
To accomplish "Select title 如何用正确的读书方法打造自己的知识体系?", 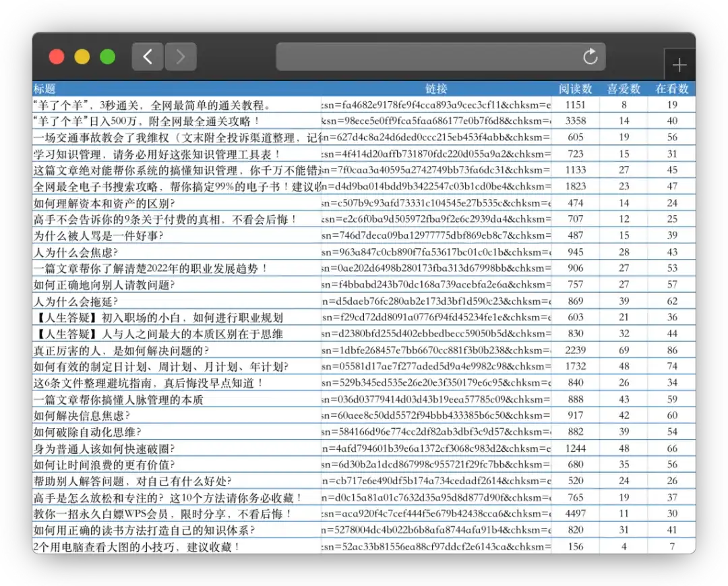I will tap(144, 530).
